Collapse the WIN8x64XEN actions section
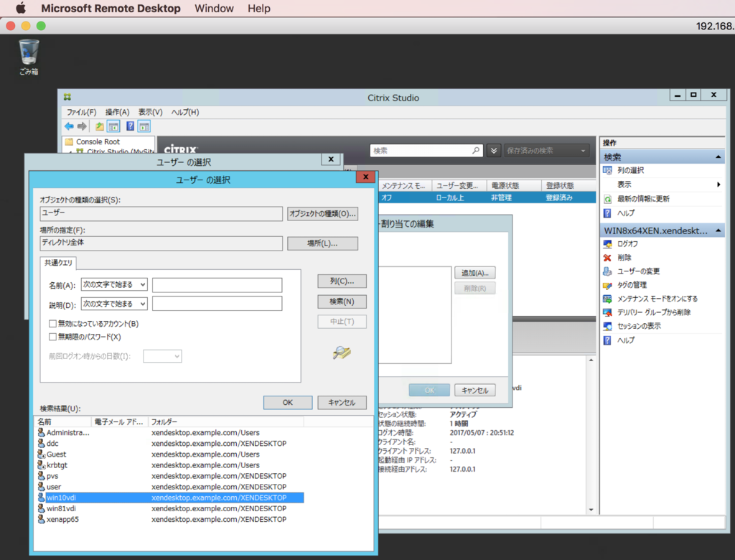This screenshot has height=560, width=735. point(718,230)
